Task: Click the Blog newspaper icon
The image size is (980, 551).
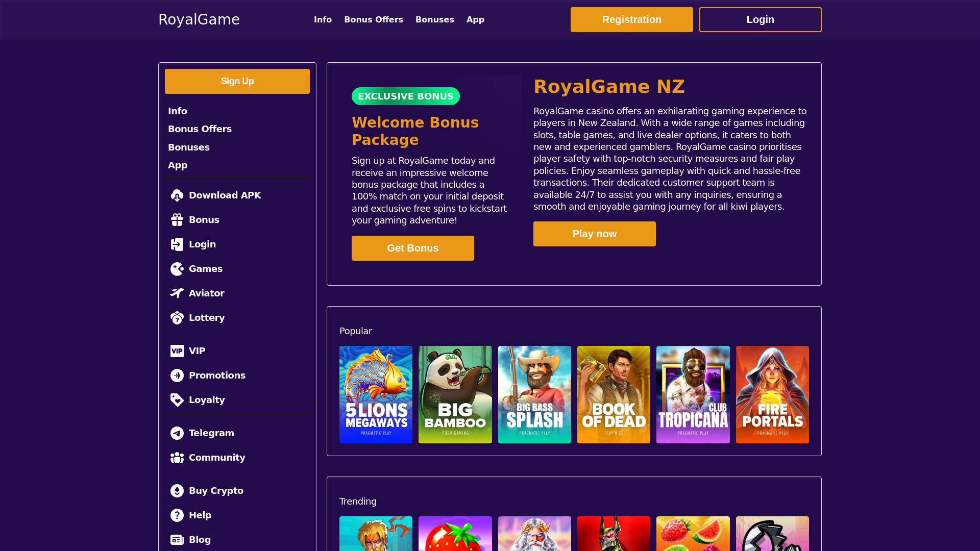Action: click(177, 540)
